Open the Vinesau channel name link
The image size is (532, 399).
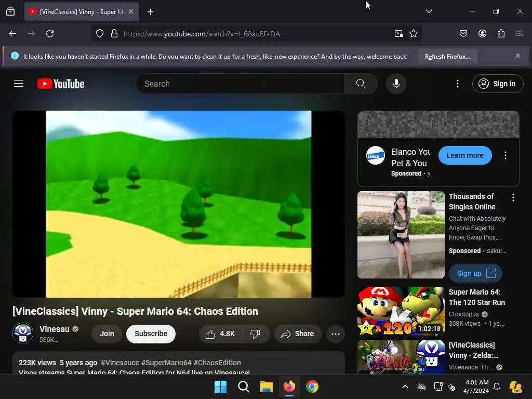(54, 329)
